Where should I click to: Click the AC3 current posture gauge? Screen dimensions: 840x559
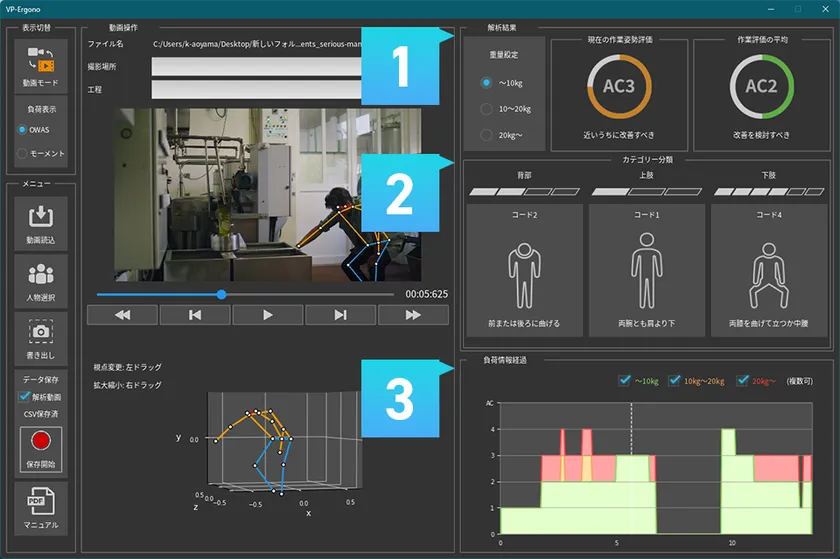pyautogui.click(x=619, y=86)
